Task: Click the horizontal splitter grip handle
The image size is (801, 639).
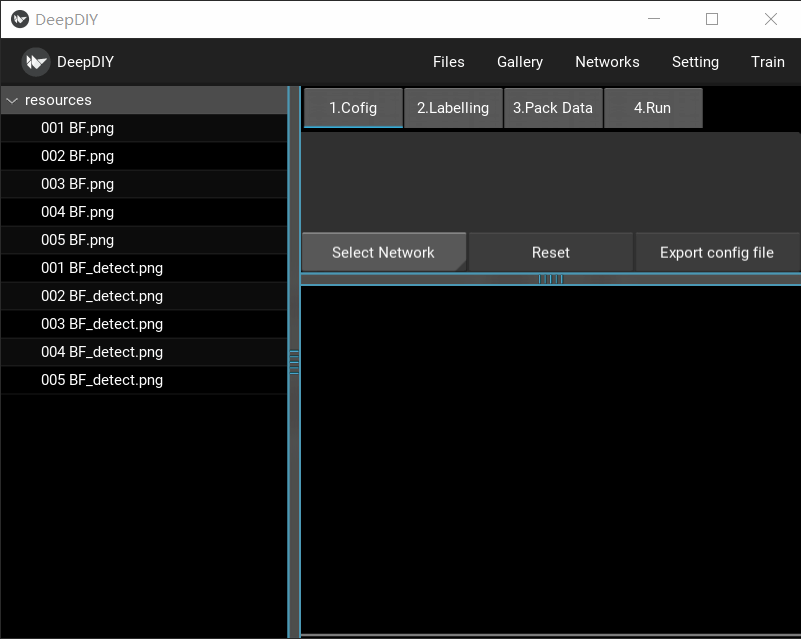Action: pyautogui.click(x=551, y=279)
